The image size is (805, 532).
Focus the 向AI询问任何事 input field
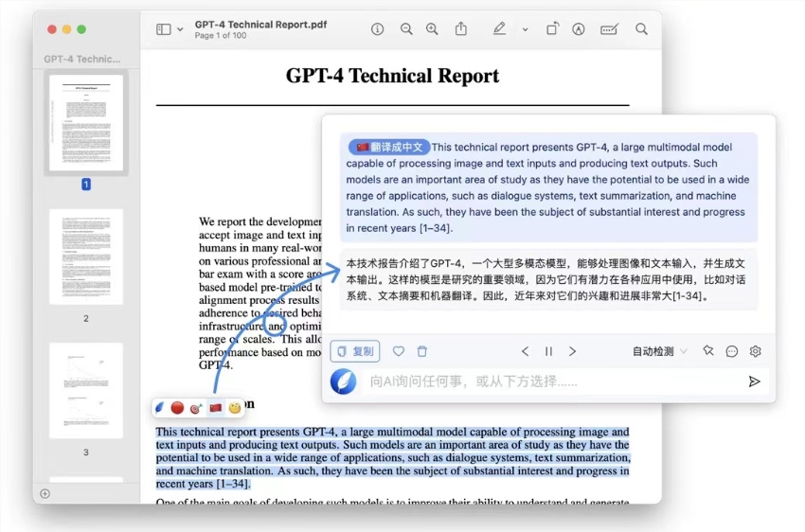552,381
